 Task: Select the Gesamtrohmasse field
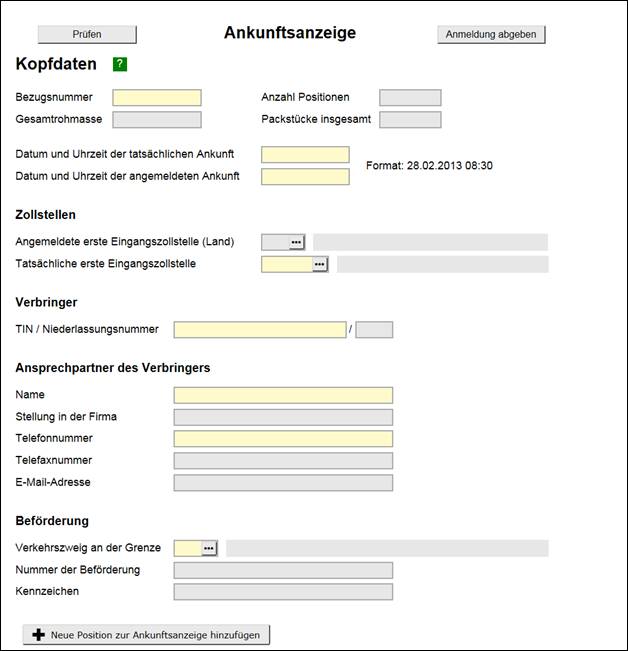(x=157, y=120)
